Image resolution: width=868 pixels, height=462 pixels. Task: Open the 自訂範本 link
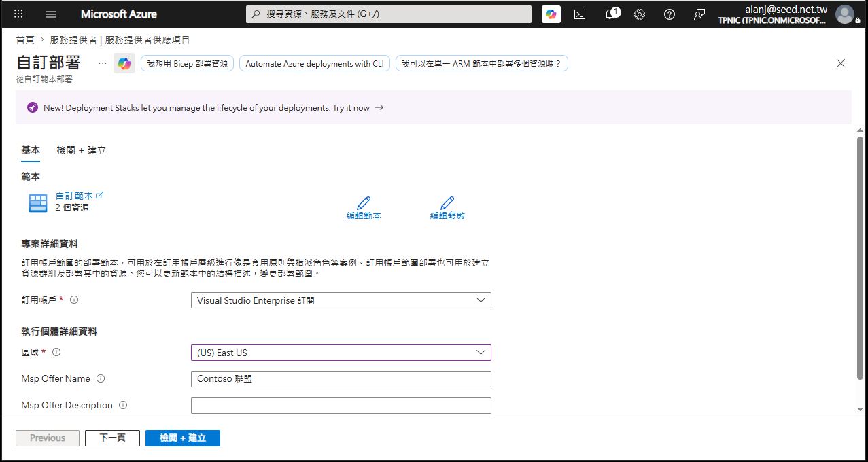pyautogui.click(x=75, y=196)
